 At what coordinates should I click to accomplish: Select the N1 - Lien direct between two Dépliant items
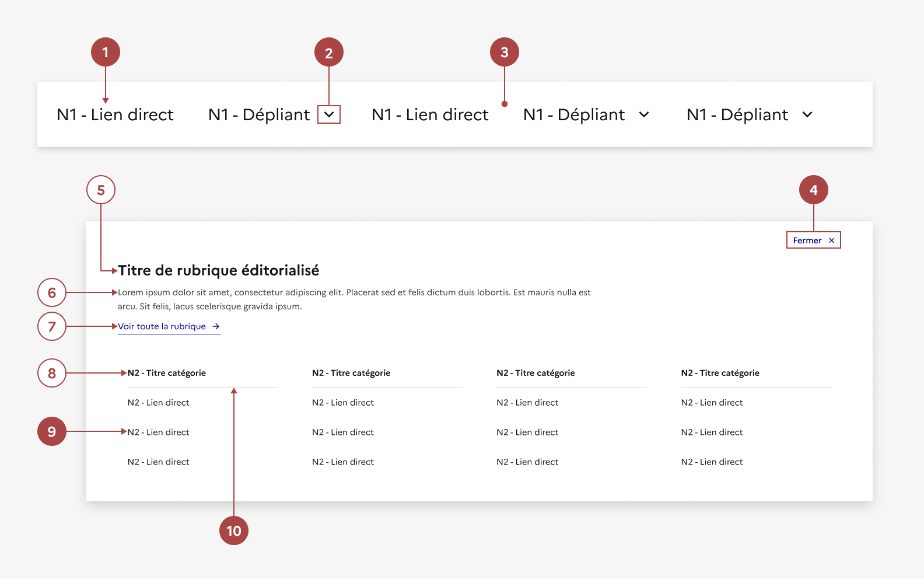click(x=430, y=114)
